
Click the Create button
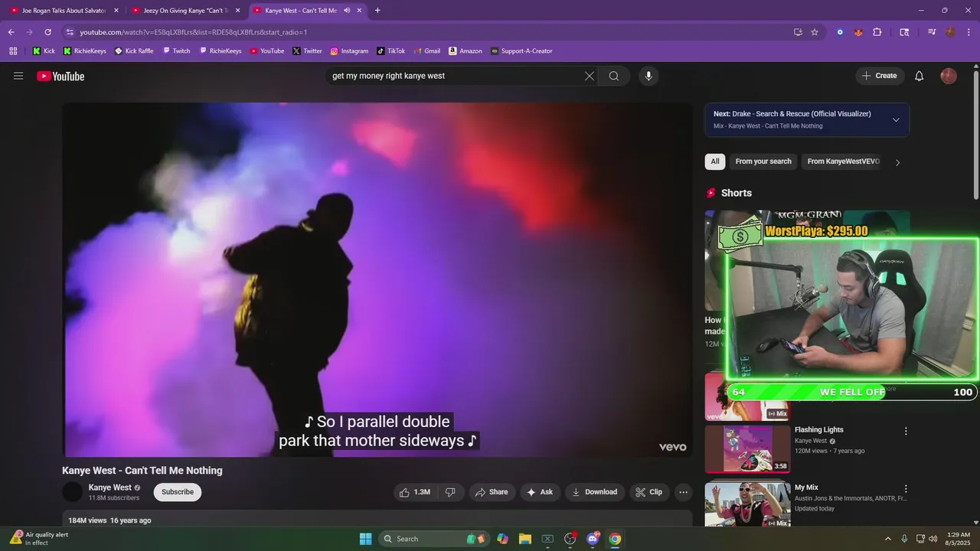pyautogui.click(x=880, y=76)
